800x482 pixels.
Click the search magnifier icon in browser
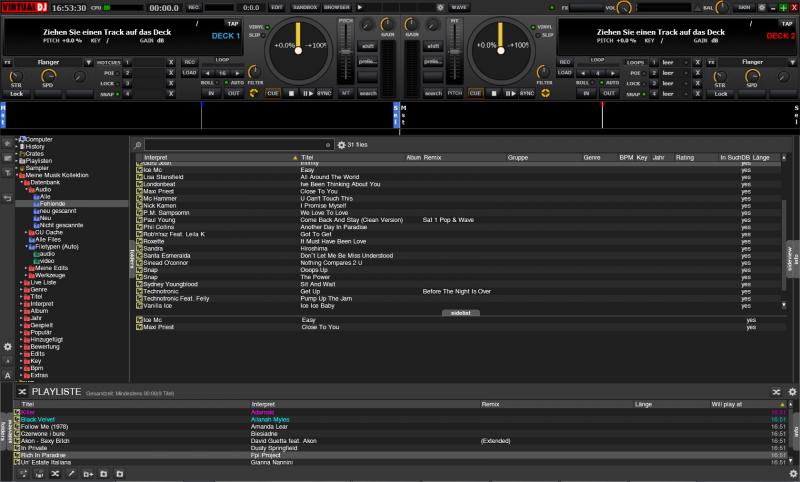(138, 145)
